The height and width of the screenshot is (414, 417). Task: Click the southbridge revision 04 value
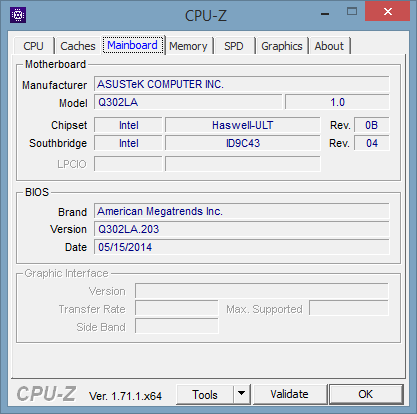coord(372,143)
